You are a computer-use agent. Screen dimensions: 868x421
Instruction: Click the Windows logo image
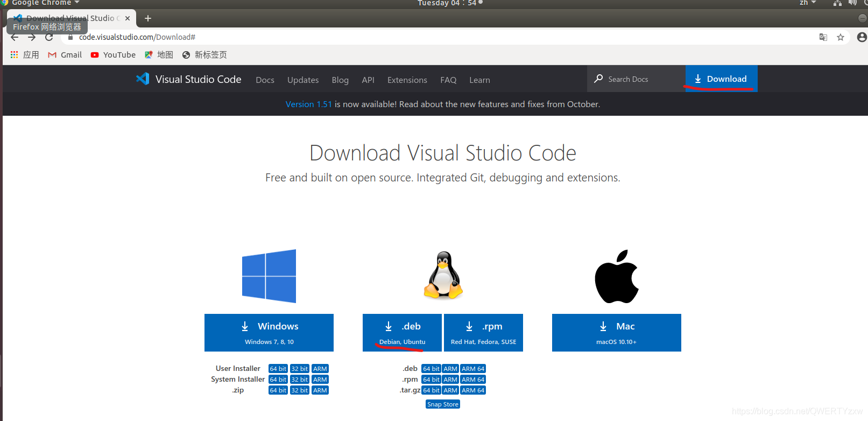point(269,276)
